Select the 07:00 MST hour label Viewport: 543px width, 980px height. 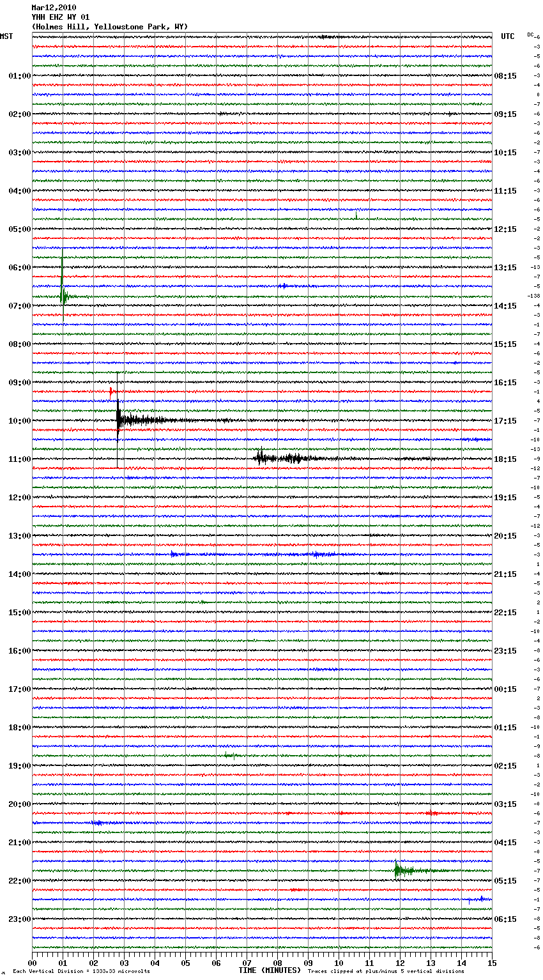point(20,306)
